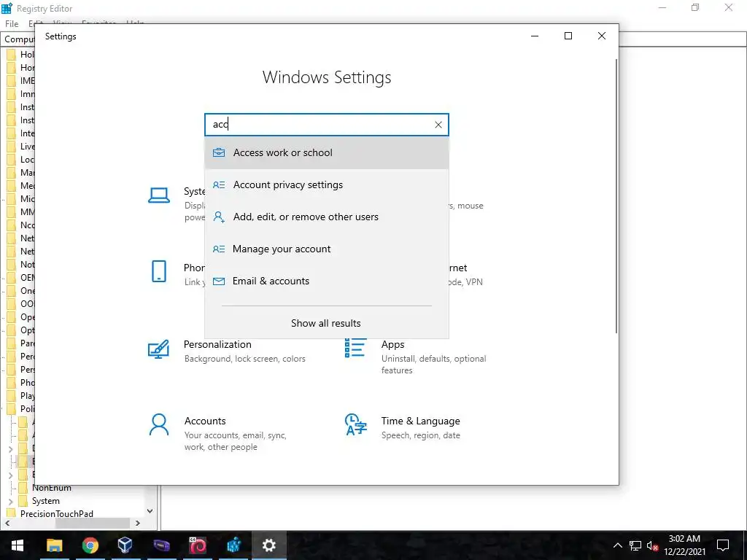Click registry tree down scroll arrow

pyautogui.click(x=150, y=511)
